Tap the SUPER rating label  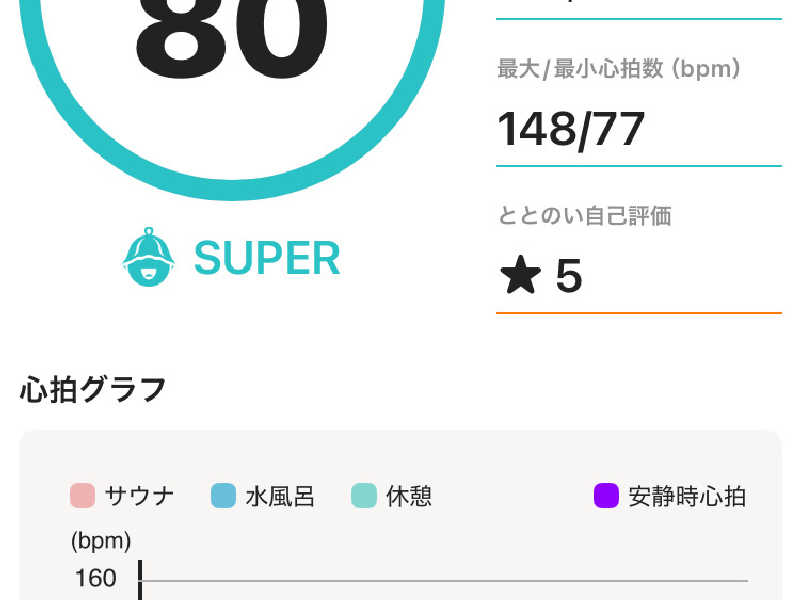[x=267, y=258]
